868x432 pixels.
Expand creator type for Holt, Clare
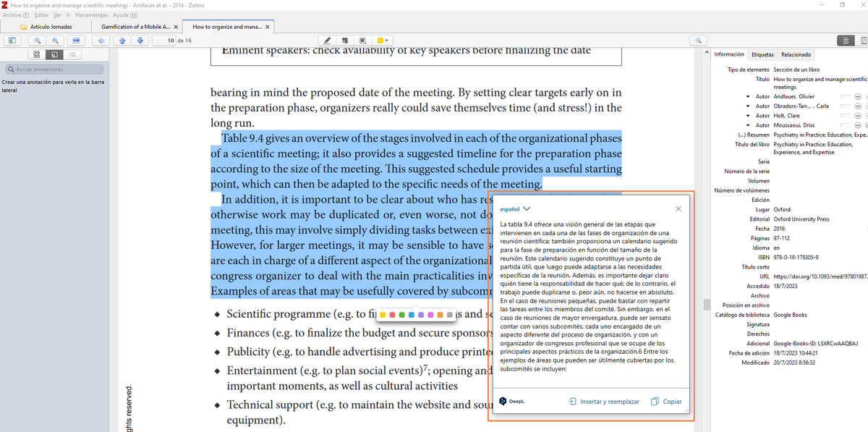[748, 116]
